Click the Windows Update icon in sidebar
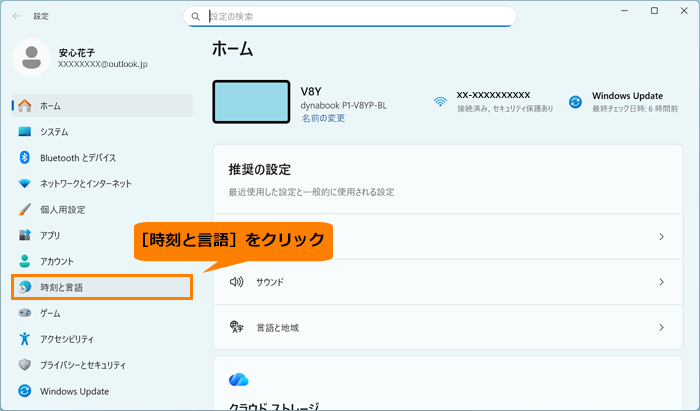The height and width of the screenshot is (411, 700). click(x=25, y=391)
